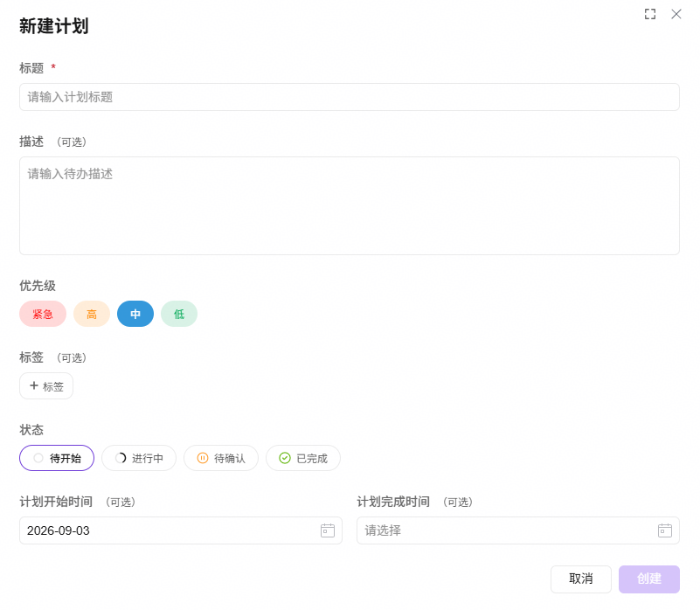Image resolution: width=700 pixels, height=610 pixels.
Task: Click the 待确认 pause status icon
Action: 203,458
